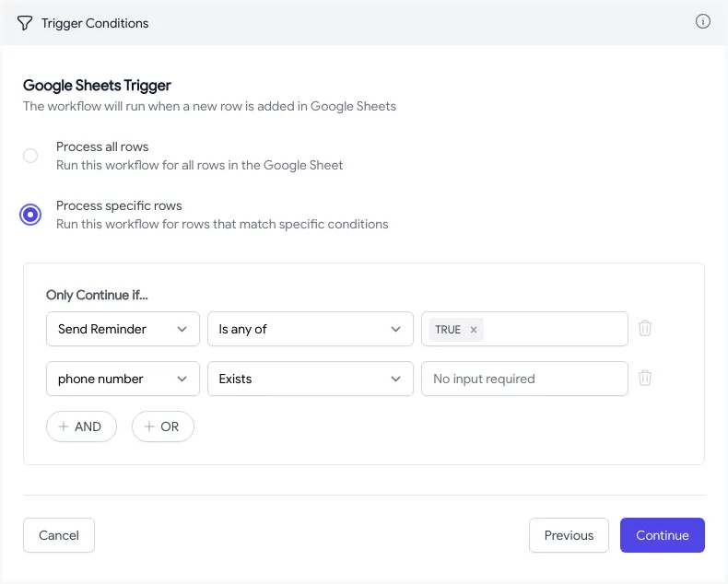Expand the 'Is any of' operator dropdown

tap(310, 329)
